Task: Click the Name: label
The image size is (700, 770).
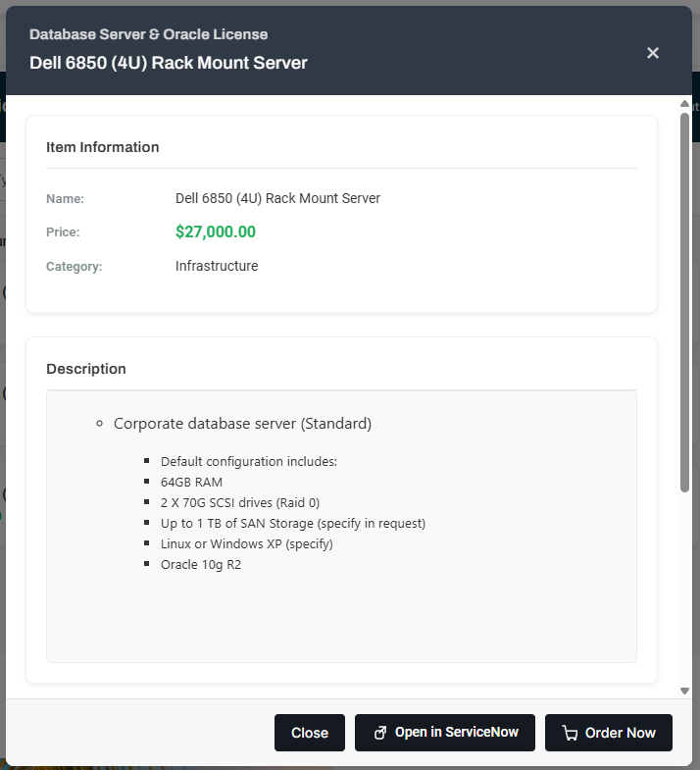Action: (x=66, y=199)
